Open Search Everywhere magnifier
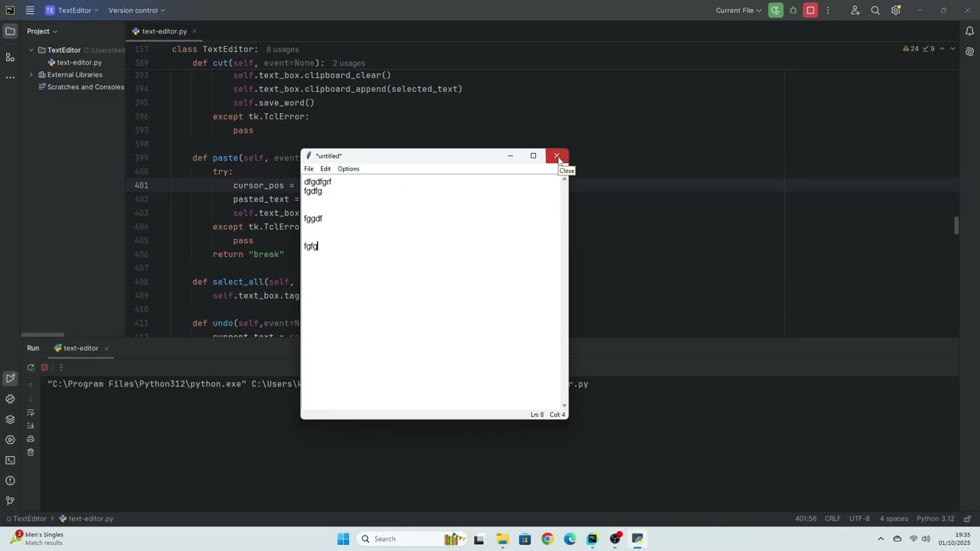The height and width of the screenshot is (551, 980). 876,11
